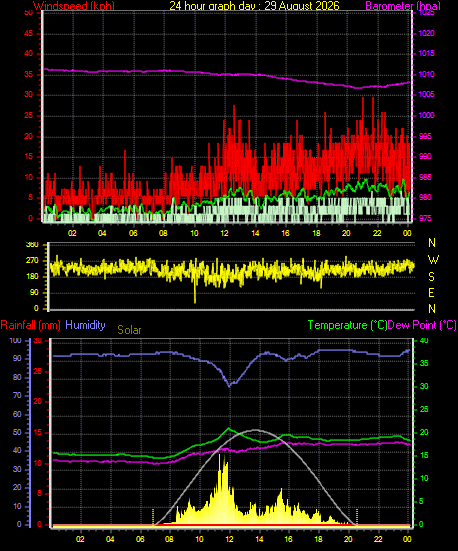This screenshot has height=551, width=458.
Task: Click the barometer '980' scale value
Action: 425,197
